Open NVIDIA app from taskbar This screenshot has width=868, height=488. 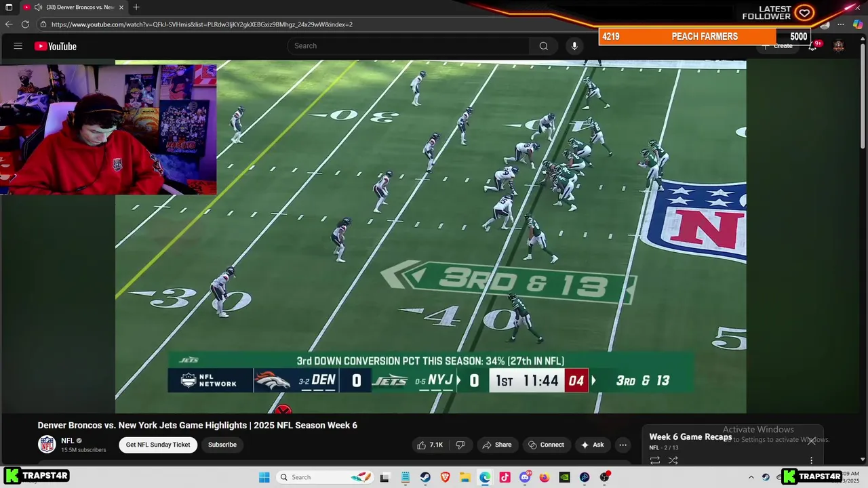point(564,477)
